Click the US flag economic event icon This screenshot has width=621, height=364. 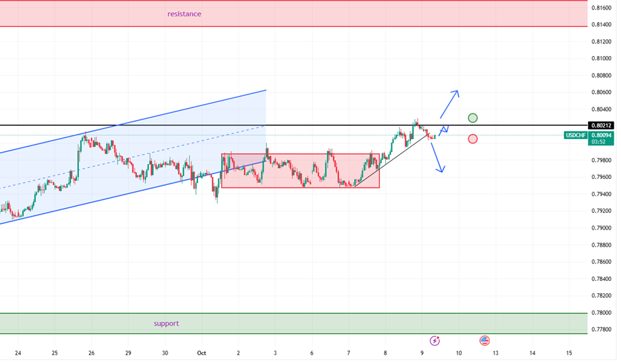click(485, 340)
